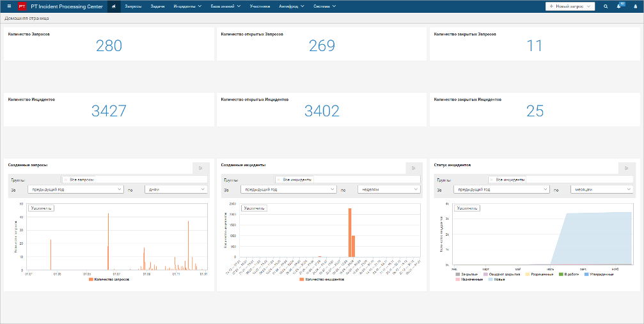Click the closed incidents value 25
The width and height of the screenshot is (644, 324).
[x=535, y=111]
